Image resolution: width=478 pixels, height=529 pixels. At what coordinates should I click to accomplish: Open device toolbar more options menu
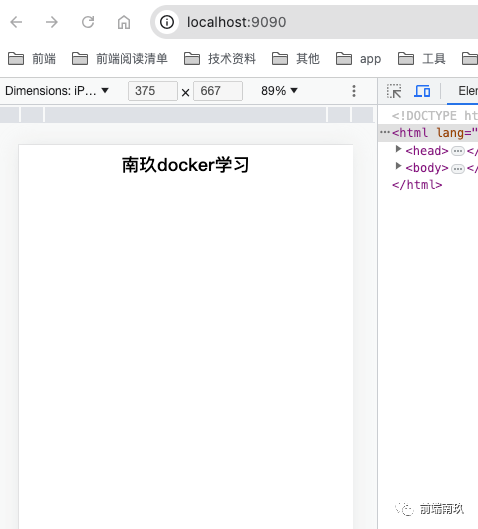click(354, 91)
